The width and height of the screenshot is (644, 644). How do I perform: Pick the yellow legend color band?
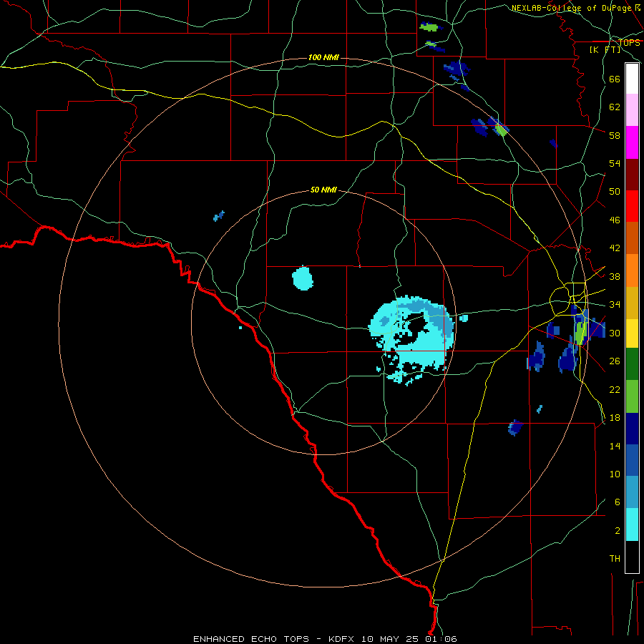pyautogui.click(x=632, y=333)
